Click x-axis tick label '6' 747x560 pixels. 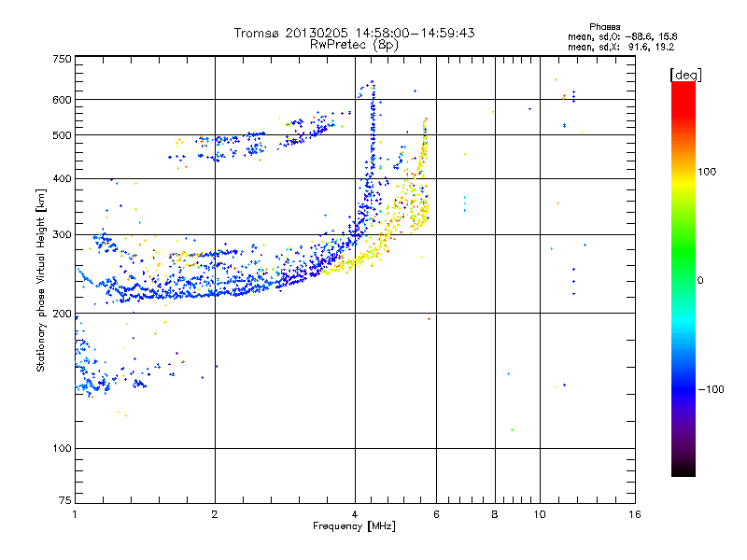pyautogui.click(x=436, y=514)
